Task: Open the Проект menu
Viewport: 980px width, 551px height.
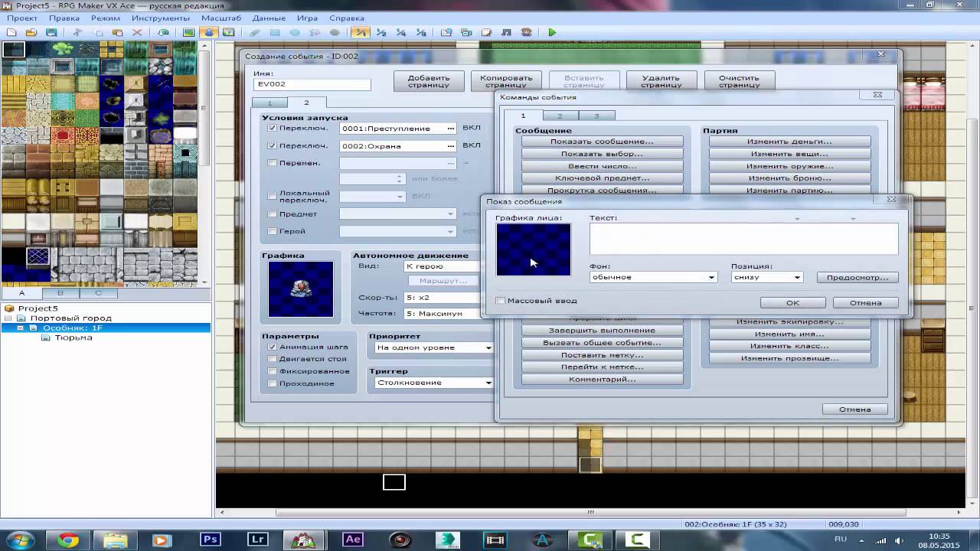Action: point(22,18)
